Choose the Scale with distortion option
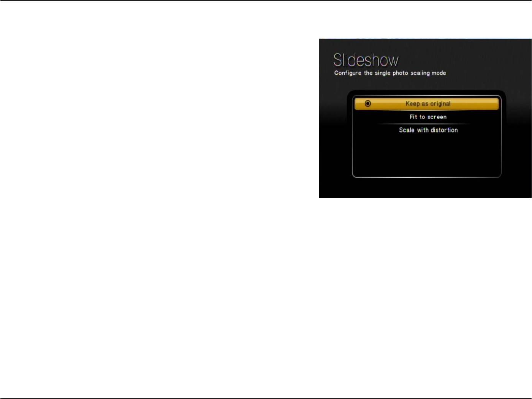Screen dimensions: 532x399 pos(428,130)
